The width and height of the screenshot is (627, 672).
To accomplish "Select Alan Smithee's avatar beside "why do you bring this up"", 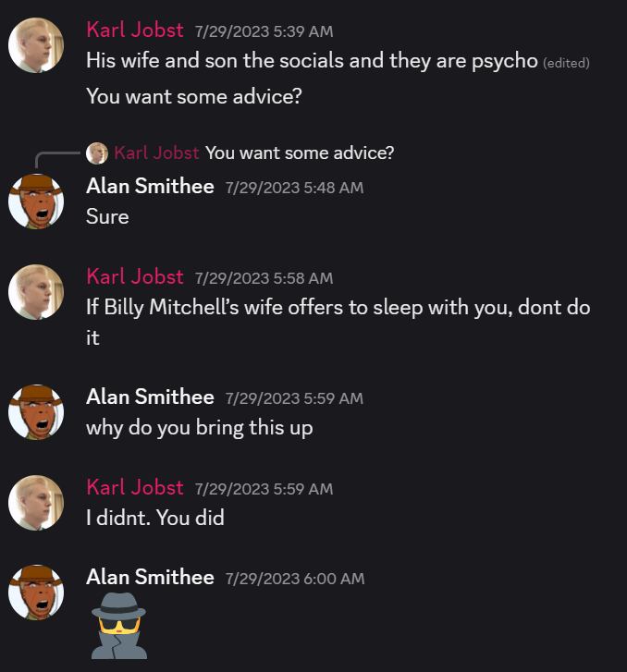I will [x=36, y=411].
